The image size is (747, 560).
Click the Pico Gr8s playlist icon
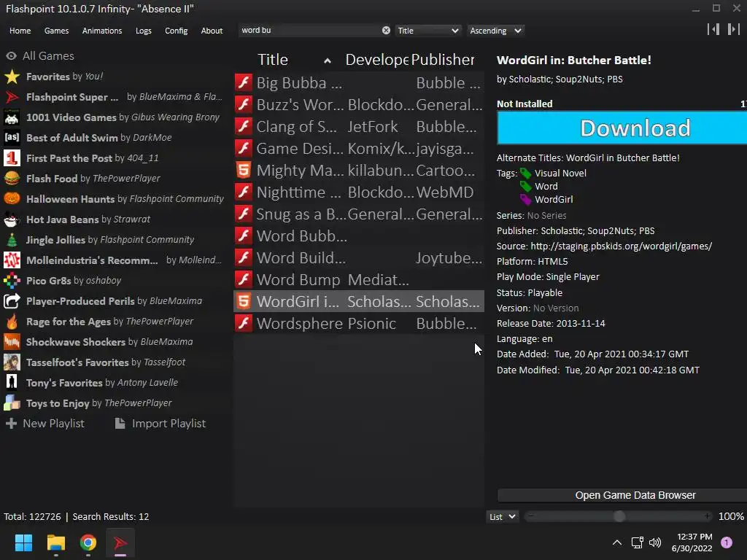[12, 281]
